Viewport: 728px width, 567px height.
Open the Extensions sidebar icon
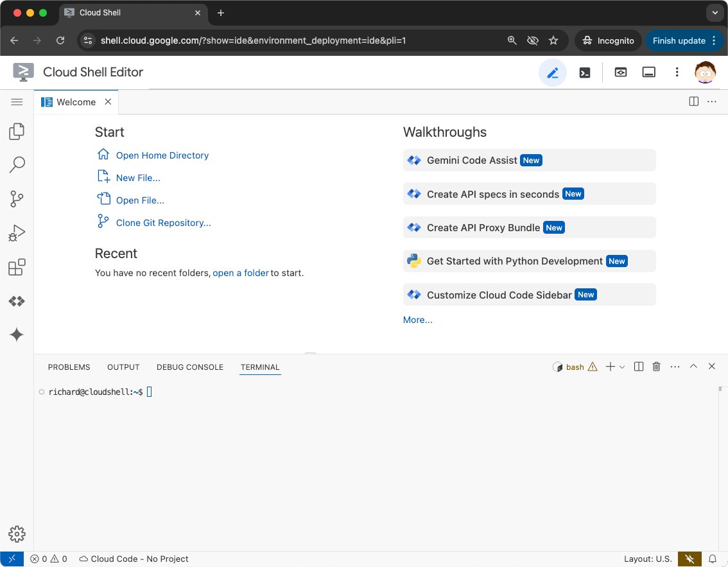17,267
